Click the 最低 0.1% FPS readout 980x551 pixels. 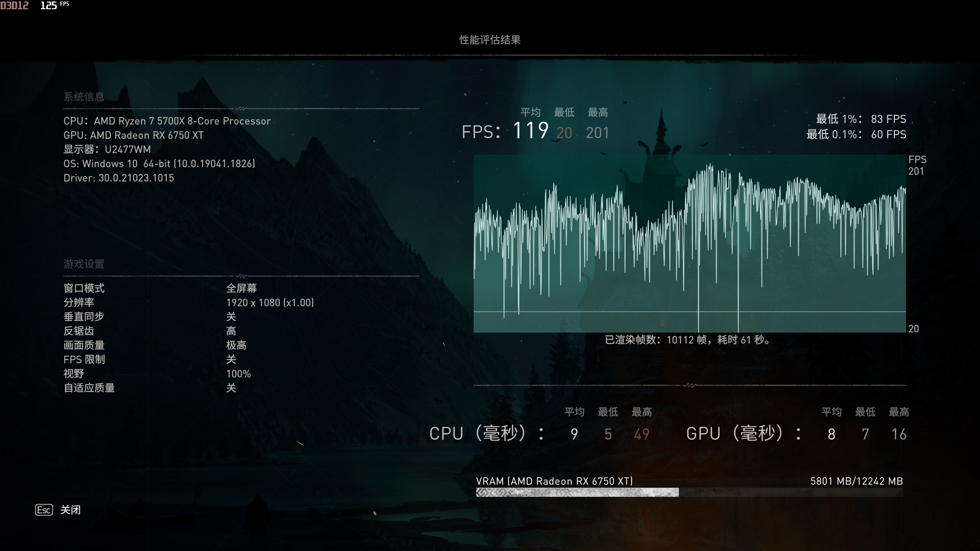(x=857, y=135)
